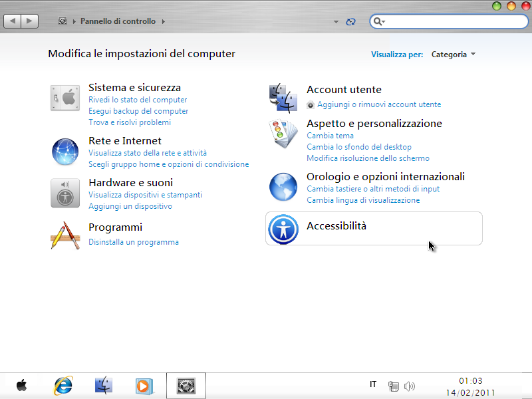Viewport: 532px width, 399px height.
Task: Expand the address bar history dropdown arrow
Action: tap(336, 22)
